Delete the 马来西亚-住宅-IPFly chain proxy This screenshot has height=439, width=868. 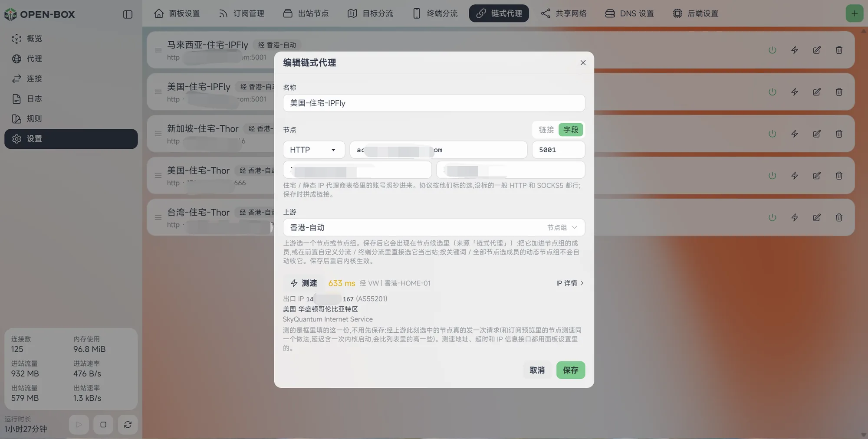coord(839,50)
